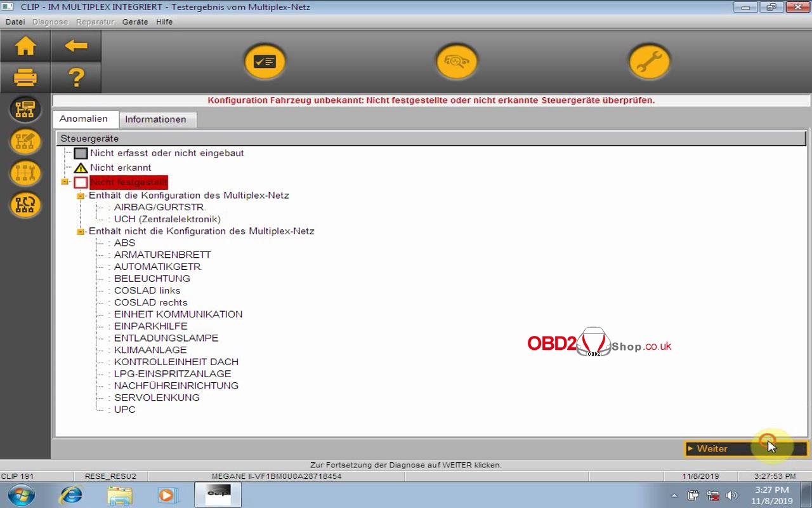The height and width of the screenshot is (508, 812).
Task: Click the vehicle diagnosis magnifier icon
Action: pyautogui.click(x=456, y=62)
